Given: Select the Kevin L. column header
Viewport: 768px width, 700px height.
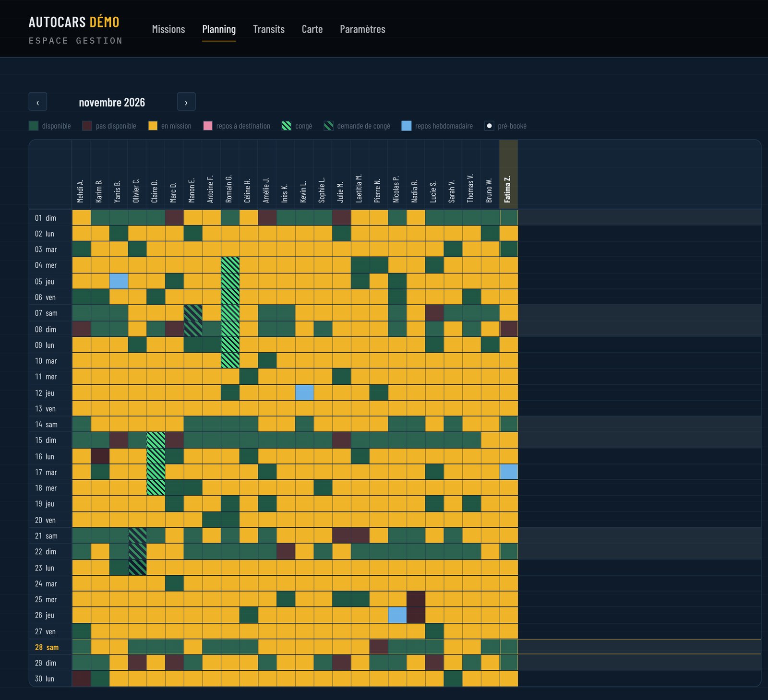Looking at the screenshot, I should (304, 174).
